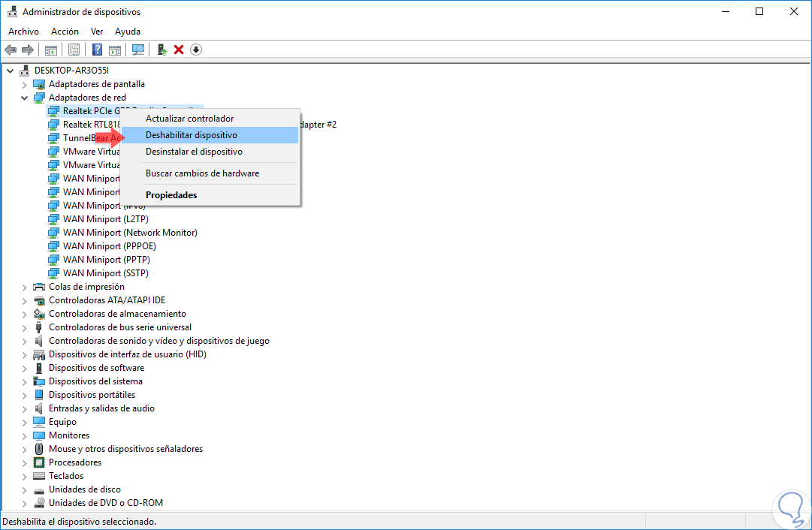Select the Update driver toolbar icon
The image size is (812, 530).
tap(162, 50)
